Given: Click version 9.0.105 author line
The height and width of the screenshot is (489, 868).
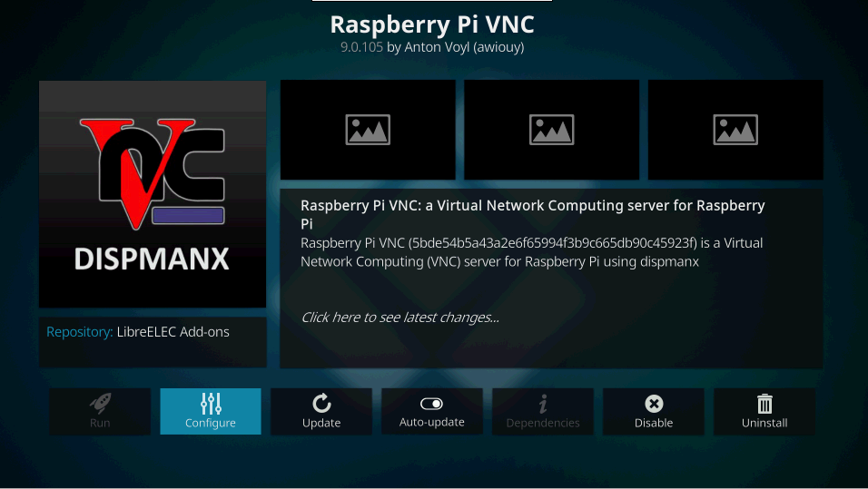Looking at the screenshot, I should point(432,47).
